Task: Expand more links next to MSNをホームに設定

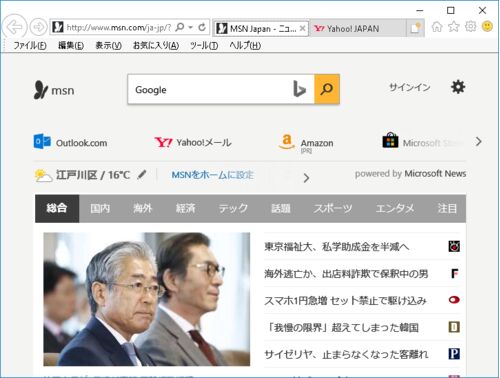Action: (x=306, y=178)
